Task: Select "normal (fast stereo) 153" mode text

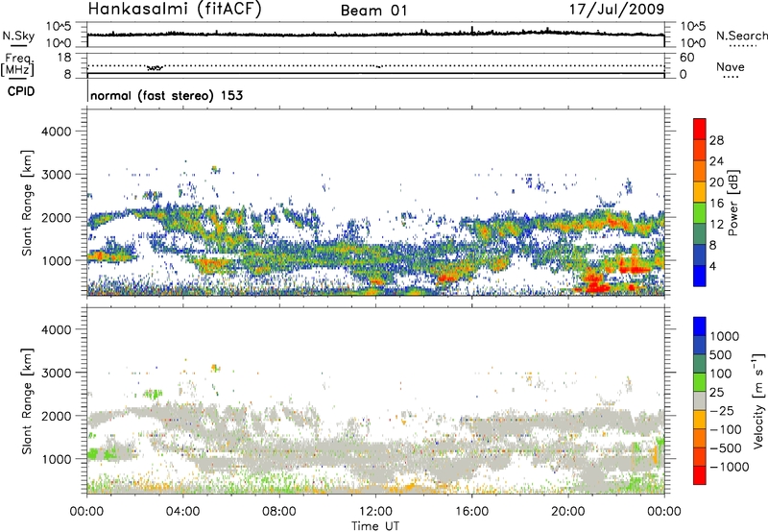Action: 166,95
